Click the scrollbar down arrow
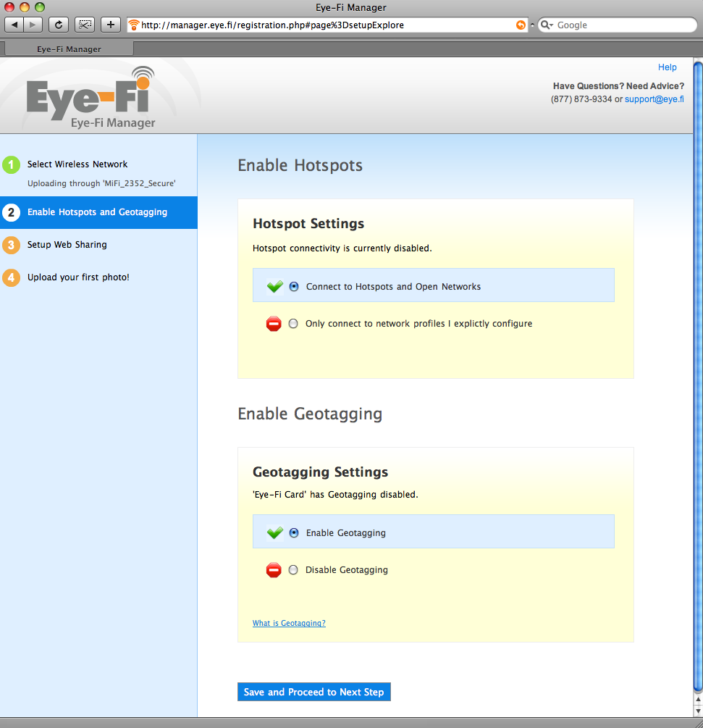Screen dimensions: 703x728 pos(698,711)
